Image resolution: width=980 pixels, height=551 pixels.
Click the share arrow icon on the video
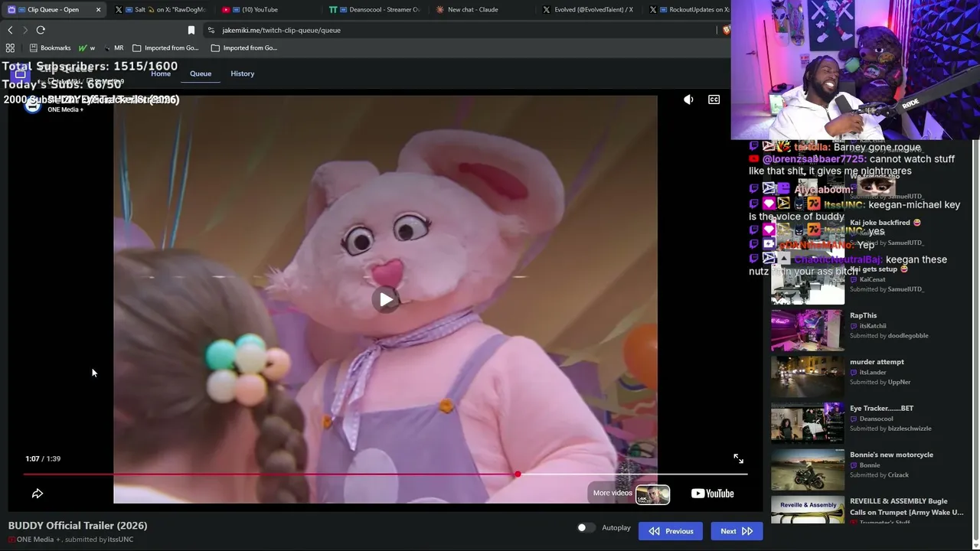(x=37, y=494)
